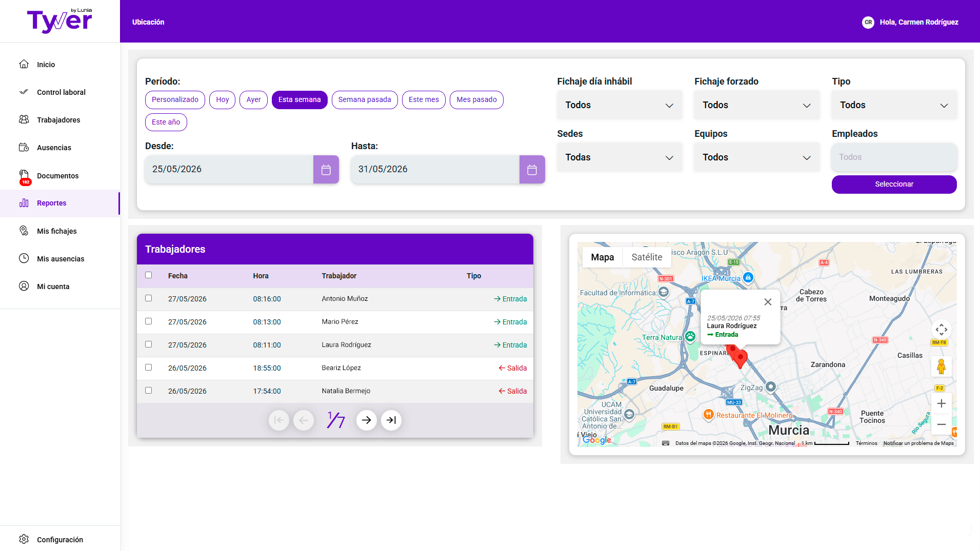
Task: Open the Hasta date calendar picker
Action: [x=532, y=170]
